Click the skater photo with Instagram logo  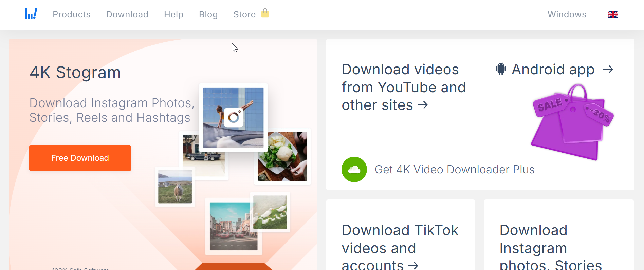point(233,117)
